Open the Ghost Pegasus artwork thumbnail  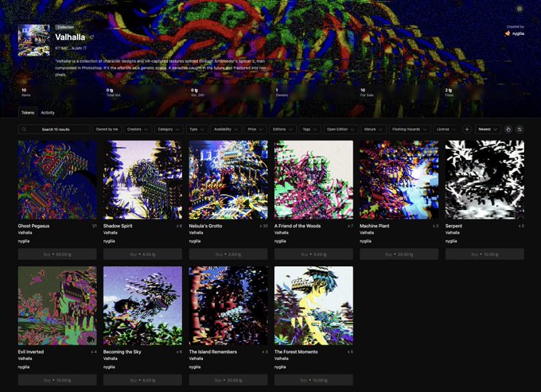tap(57, 180)
